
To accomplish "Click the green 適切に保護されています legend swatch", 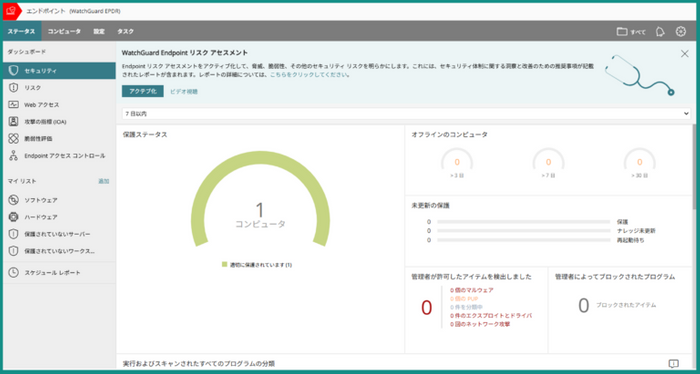I will coord(225,265).
